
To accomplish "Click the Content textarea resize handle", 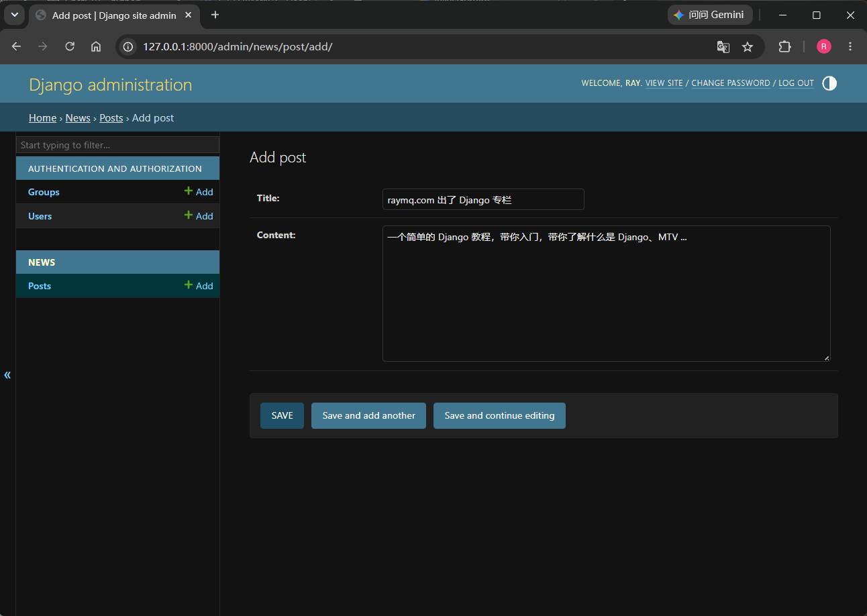I will 827,358.
